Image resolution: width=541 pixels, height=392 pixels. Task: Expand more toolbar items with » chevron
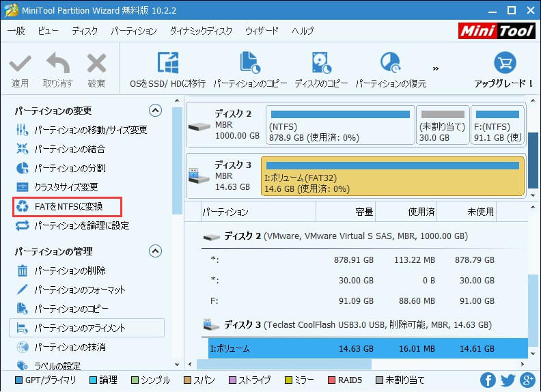point(436,68)
